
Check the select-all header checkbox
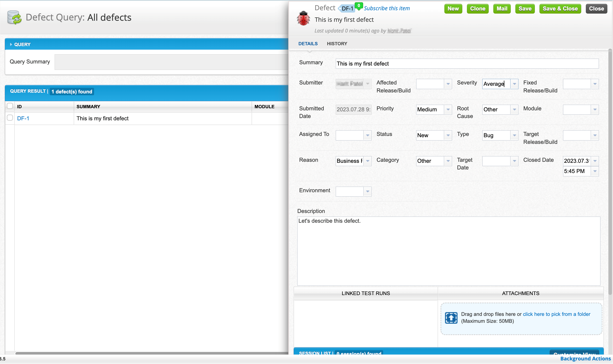click(x=10, y=106)
